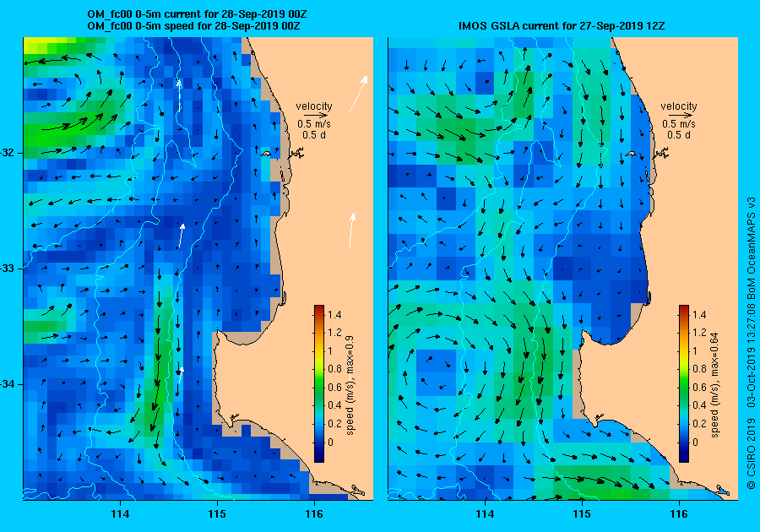Click '0.5 m/s' in the left map legend
Viewport: 760px width, 532px height.
pyautogui.click(x=314, y=124)
